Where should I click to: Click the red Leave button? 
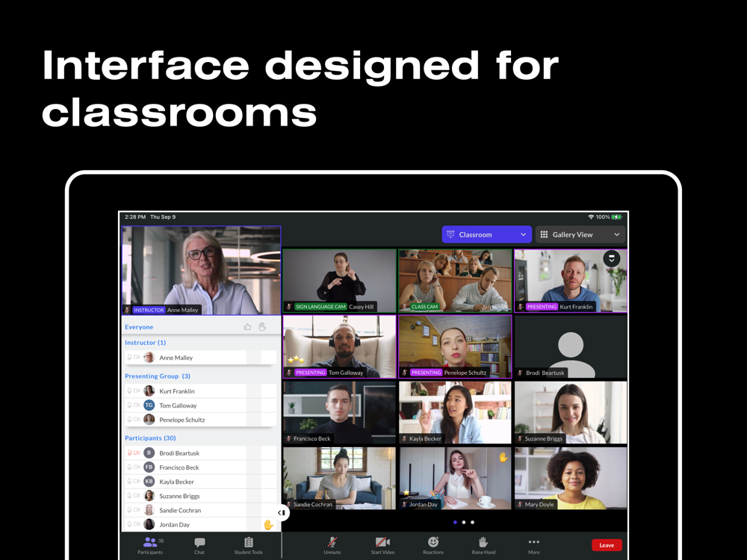[607, 545]
